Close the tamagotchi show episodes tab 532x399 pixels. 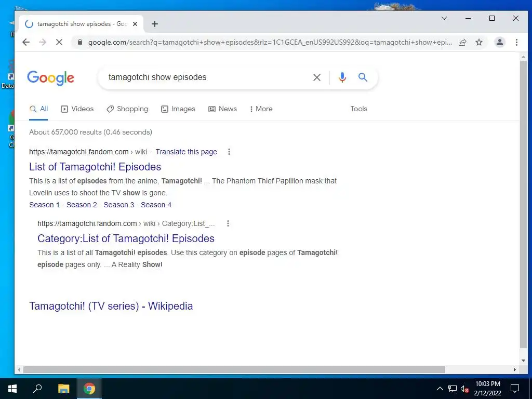[135, 24]
